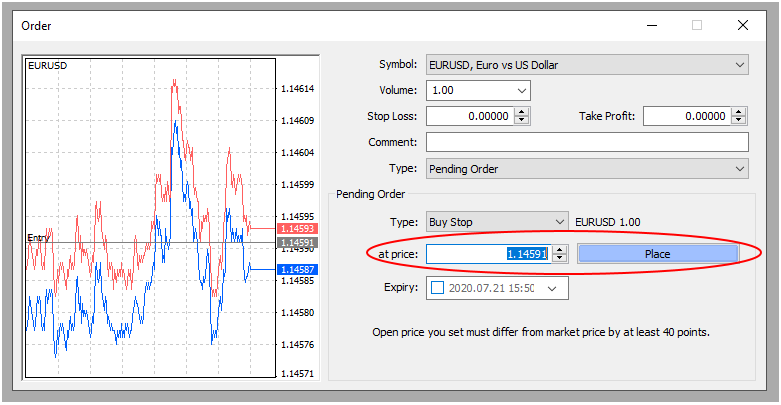The width and height of the screenshot is (781, 405).
Task: Click the Place button
Action: coord(657,254)
